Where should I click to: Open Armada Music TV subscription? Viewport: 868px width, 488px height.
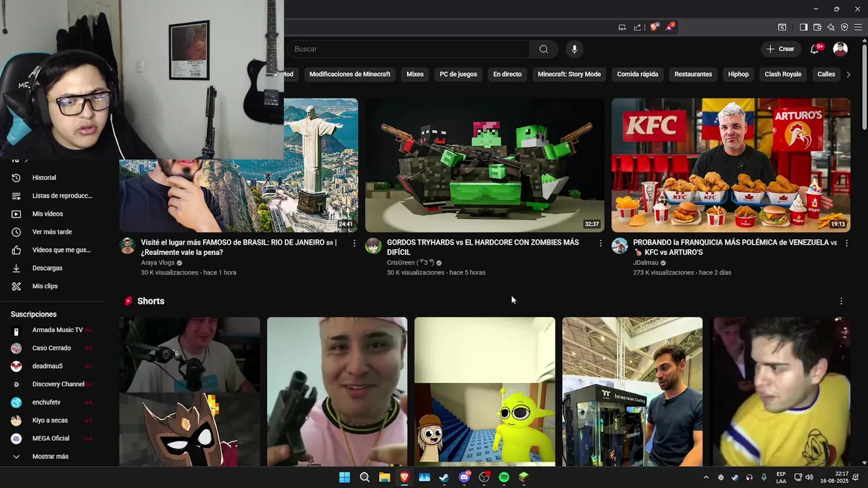[x=52, y=330]
